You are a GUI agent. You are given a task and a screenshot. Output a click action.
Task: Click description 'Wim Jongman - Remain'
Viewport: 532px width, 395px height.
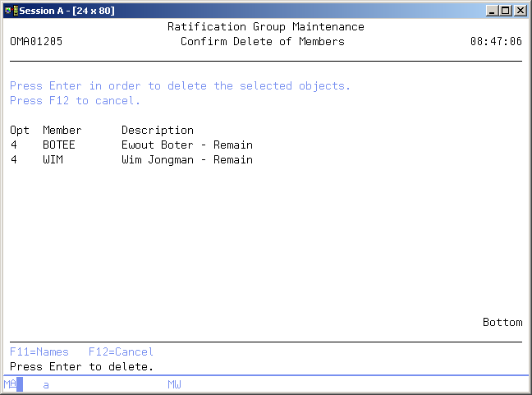pos(186,159)
